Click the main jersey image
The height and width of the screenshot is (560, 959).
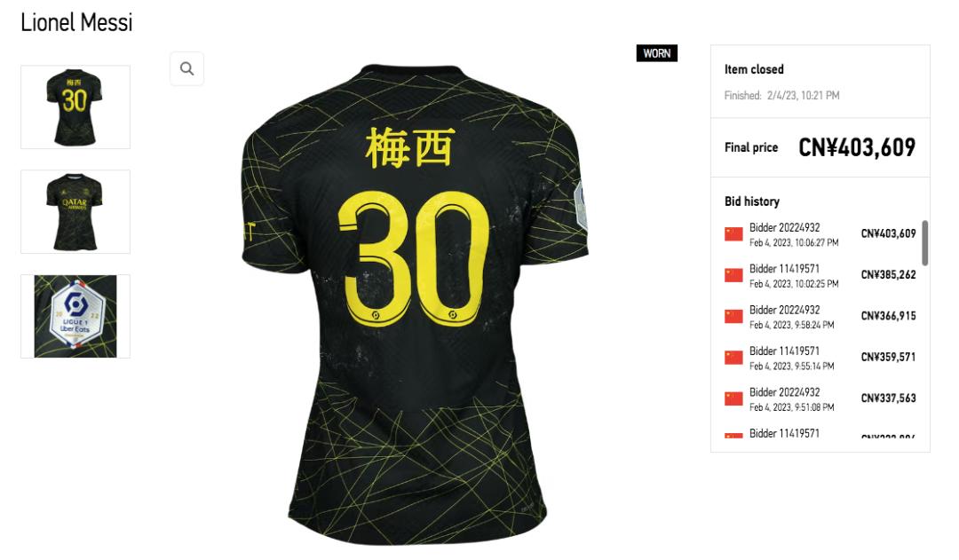416,304
